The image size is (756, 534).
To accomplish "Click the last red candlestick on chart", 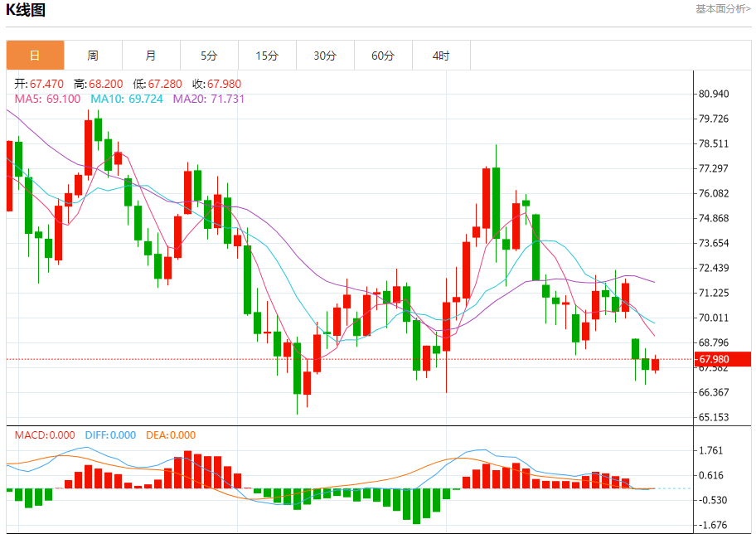I will coord(655,365).
